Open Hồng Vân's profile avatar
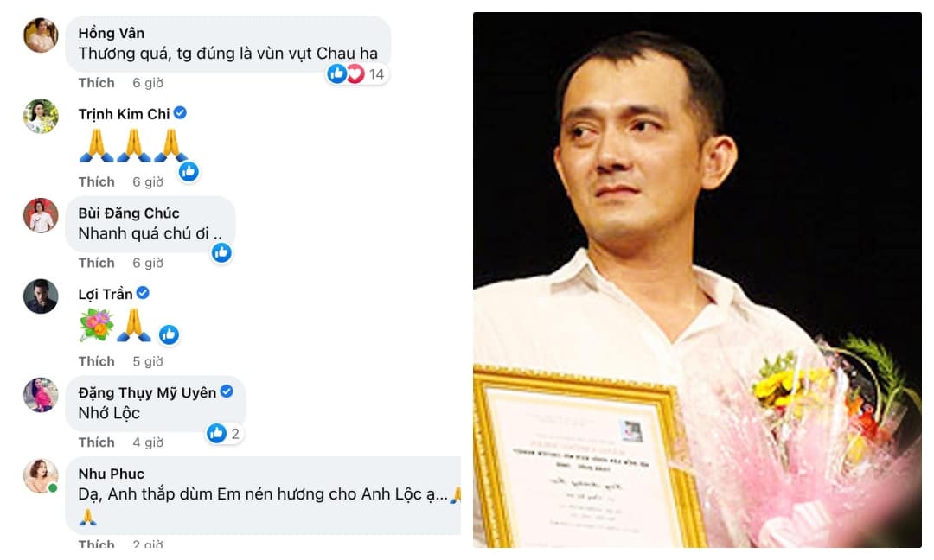The width and height of the screenshot is (934, 560). click(x=41, y=35)
